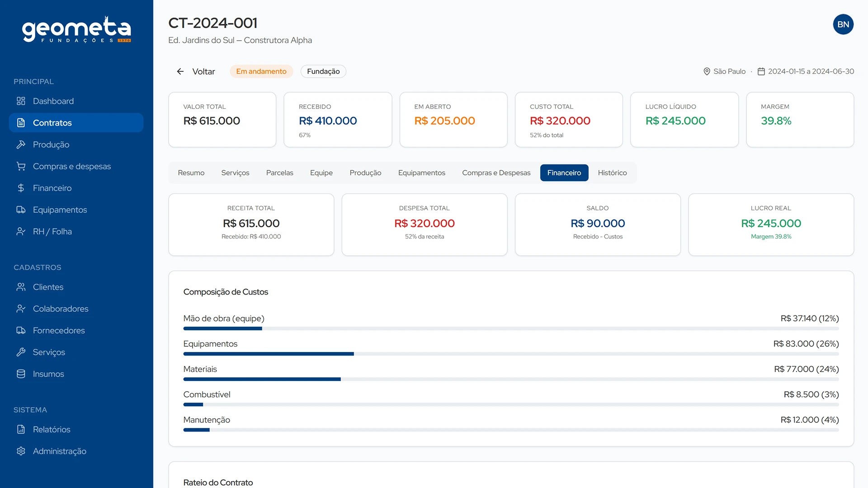The height and width of the screenshot is (488, 868).
Task: Click the truck icon beside Equipamentos
Action: point(21,210)
